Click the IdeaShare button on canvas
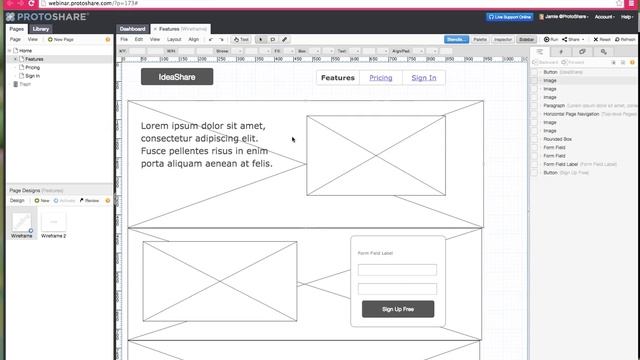 pos(177,77)
